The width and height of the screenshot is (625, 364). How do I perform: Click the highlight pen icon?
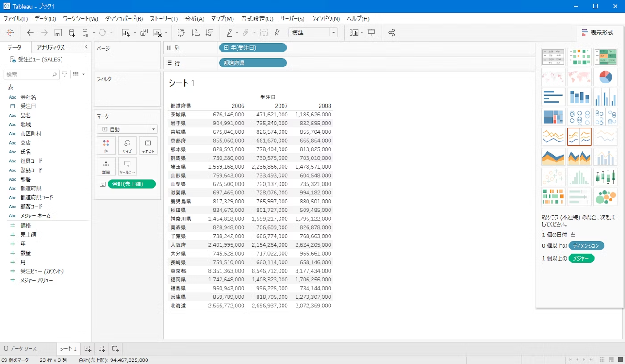tap(229, 33)
